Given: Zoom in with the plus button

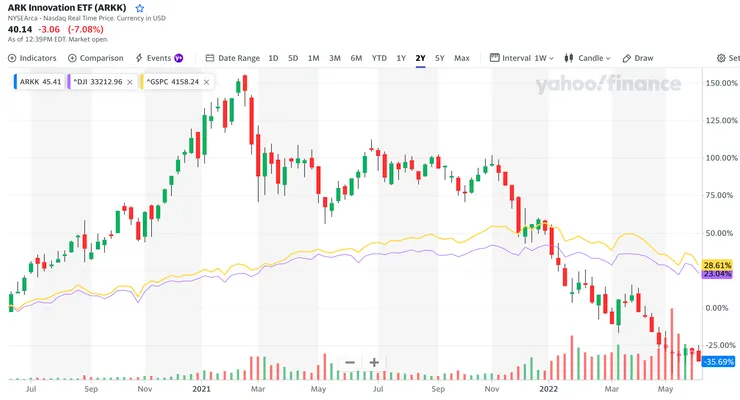Looking at the screenshot, I should pos(374,363).
